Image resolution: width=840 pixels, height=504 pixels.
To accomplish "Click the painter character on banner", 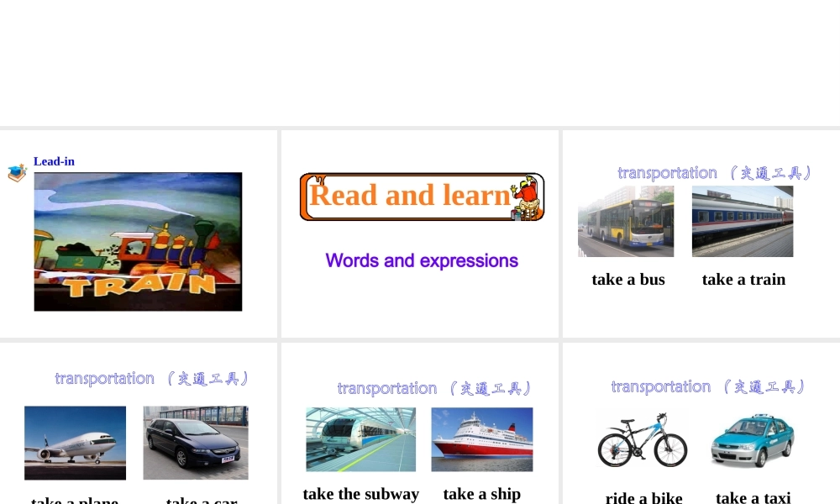I will click(x=525, y=197).
